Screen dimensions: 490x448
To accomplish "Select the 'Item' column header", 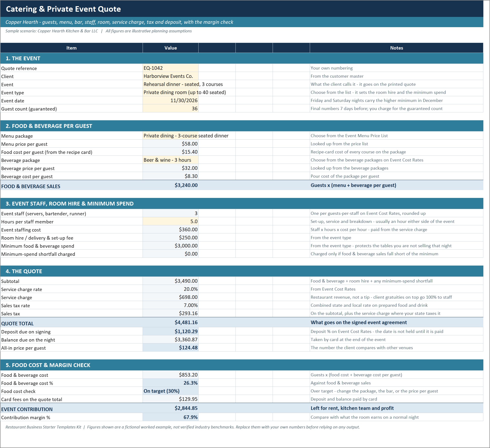I will tap(71, 48).
